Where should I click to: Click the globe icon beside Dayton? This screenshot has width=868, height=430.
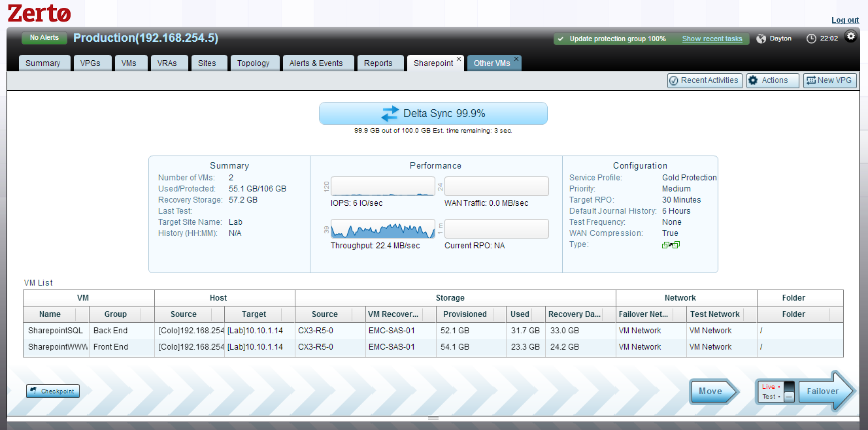coord(761,39)
